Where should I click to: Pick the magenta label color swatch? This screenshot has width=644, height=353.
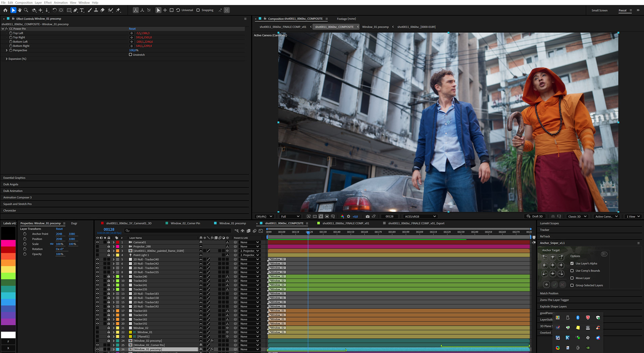(x=8, y=243)
